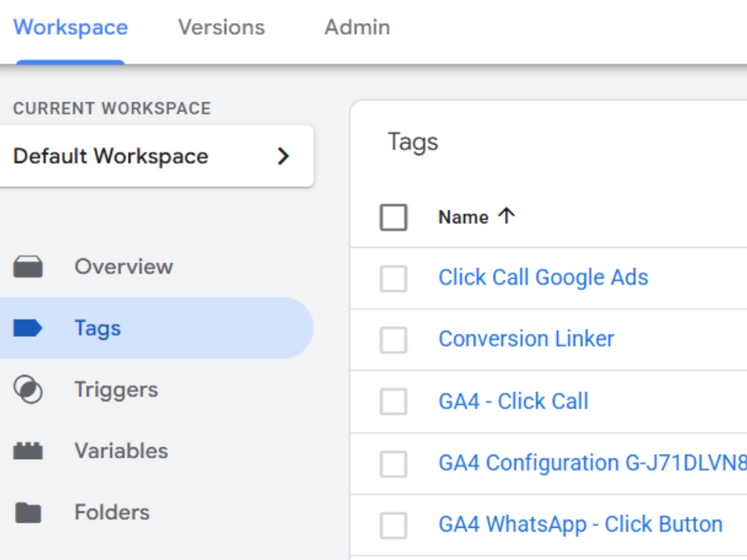Switch to the Workspace tab
Screen dimensions: 747x560
point(70,28)
